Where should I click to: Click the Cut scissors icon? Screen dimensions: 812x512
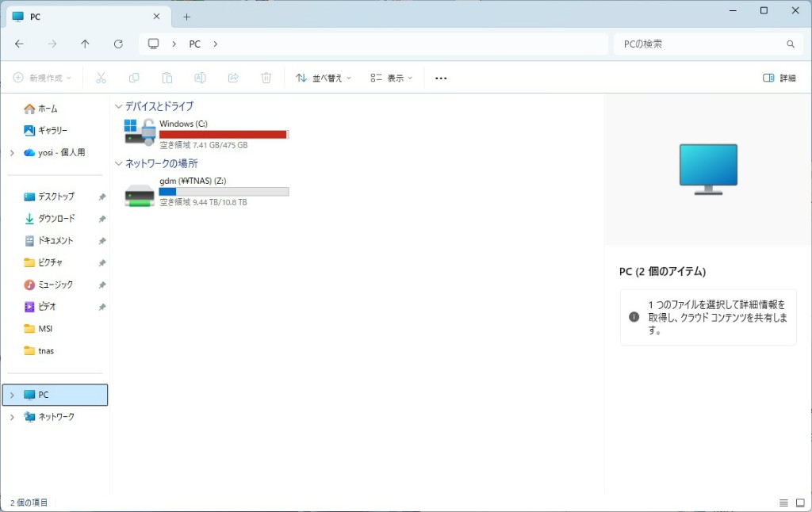point(101,78)
